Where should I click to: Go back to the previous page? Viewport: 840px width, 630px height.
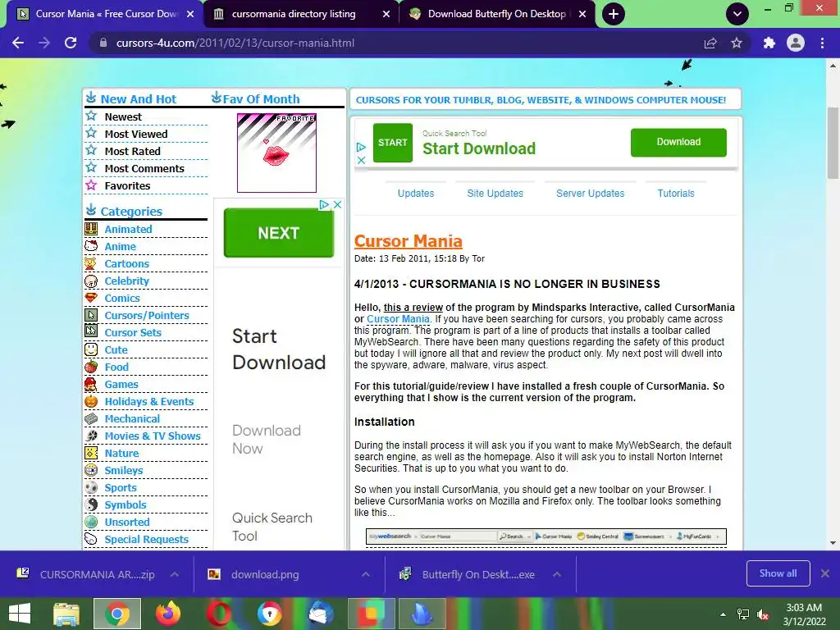18,43
